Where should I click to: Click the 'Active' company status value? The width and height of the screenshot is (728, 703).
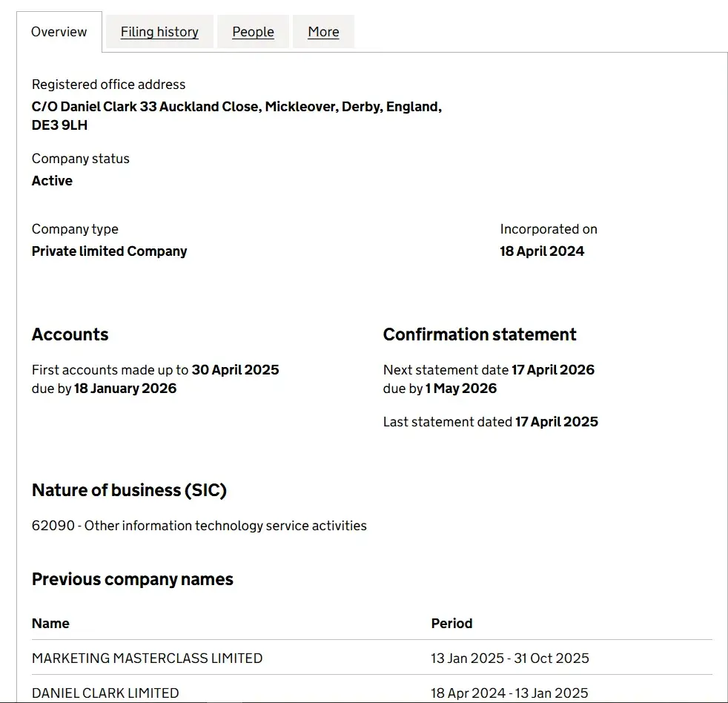(52, 181)
